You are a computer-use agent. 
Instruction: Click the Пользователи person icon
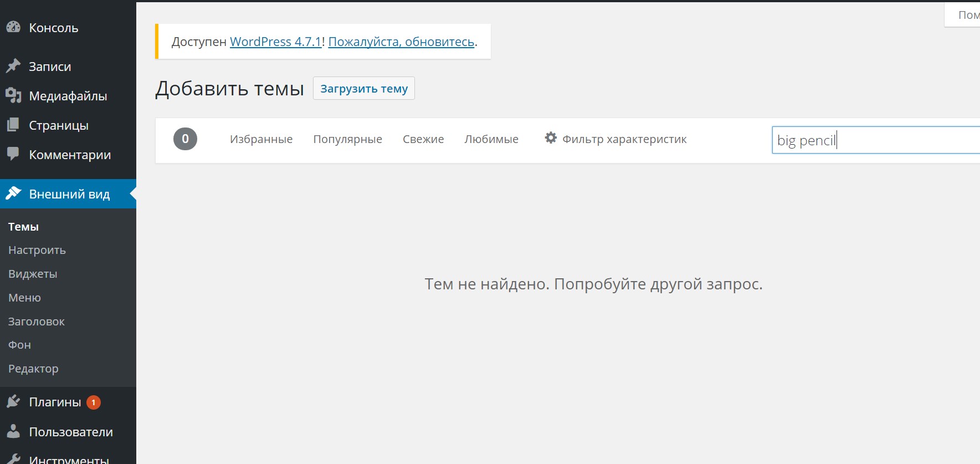(x=13, y=431)
